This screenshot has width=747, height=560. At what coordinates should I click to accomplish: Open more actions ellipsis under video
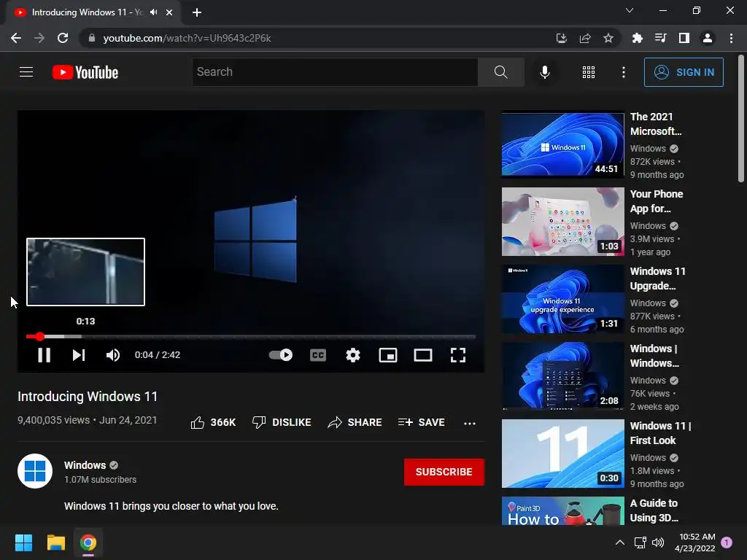click(x=469, y=423)
